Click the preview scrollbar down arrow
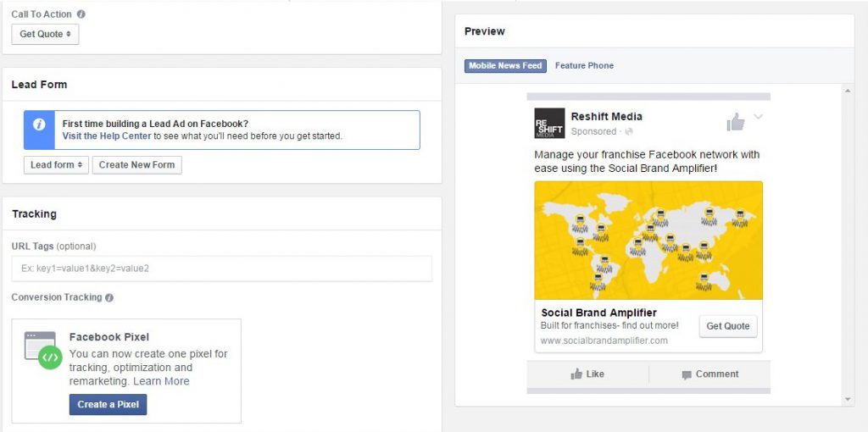Image resolution: width=868 pixels, height=432 pixels. pos(848,399)
